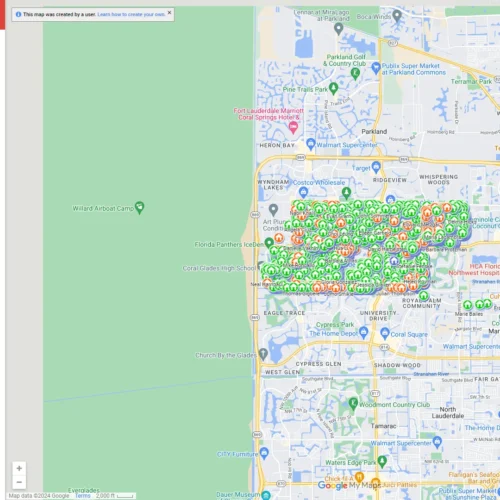Open the Fort Lauderdale Marriott hotel pin
Viewport: 500px width, 500px height.
pos(293,127)
